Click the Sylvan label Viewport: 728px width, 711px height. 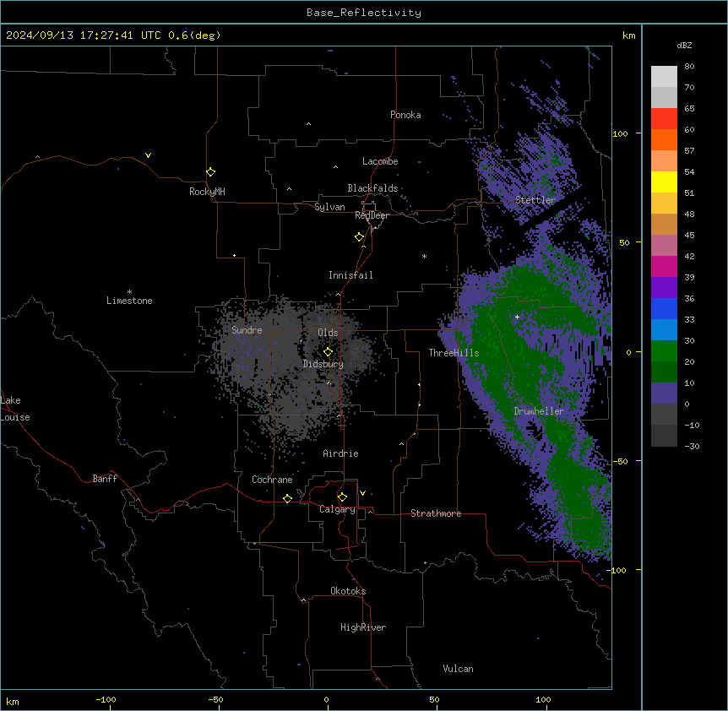[329, 207]
